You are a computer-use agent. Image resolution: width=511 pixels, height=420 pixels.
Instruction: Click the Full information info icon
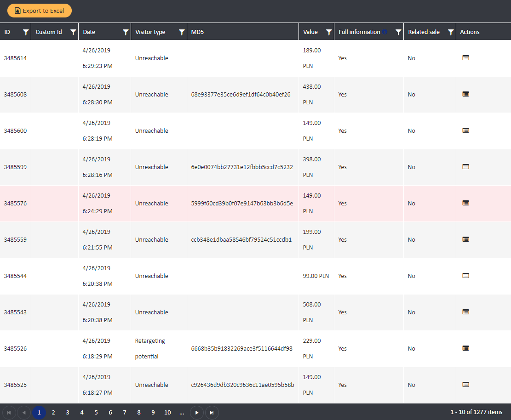coord(385,32)
